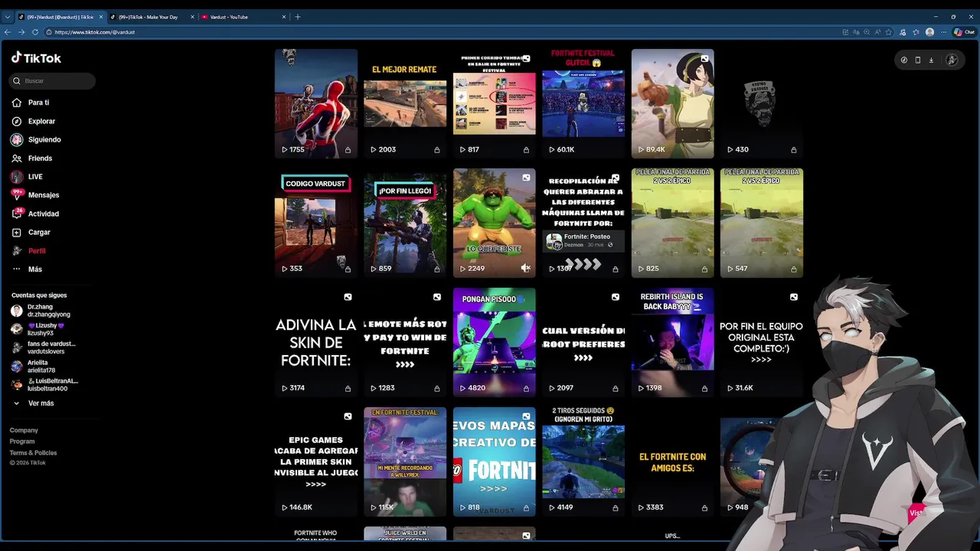Open the Spider-Man video with 1755 views
Screen dimensions: 980x551
[316, 103]
